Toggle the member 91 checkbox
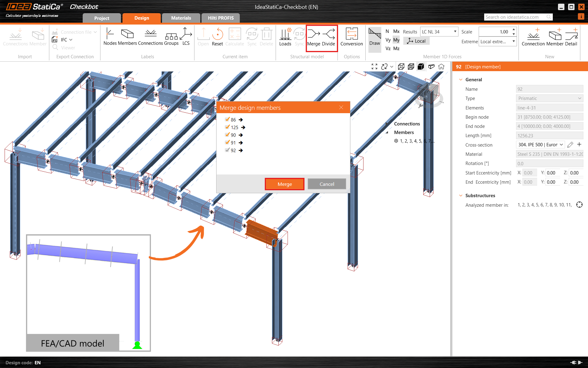588x368 pixels. pos(227,143)
